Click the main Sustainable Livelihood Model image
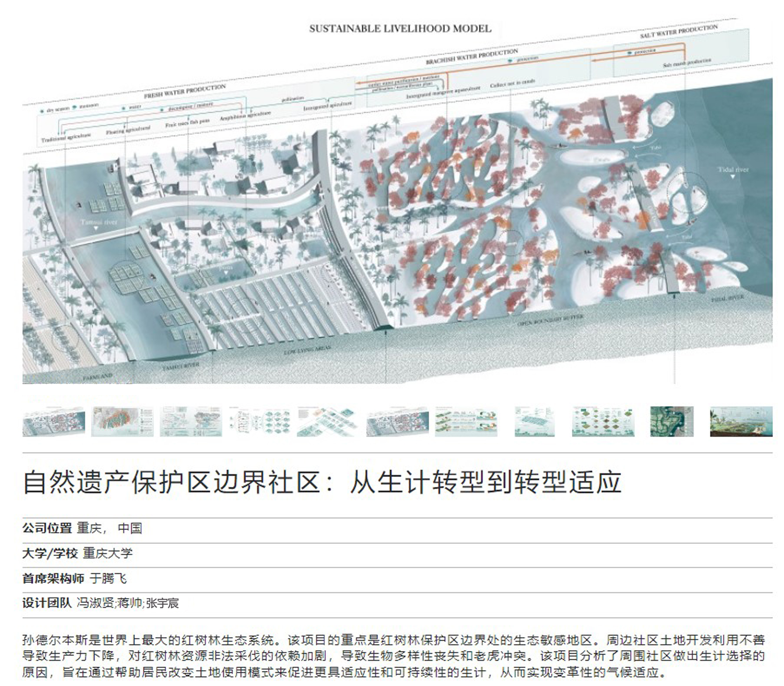Screen dimensions: 784x686 pyautogui.click(x=397, y=201)
